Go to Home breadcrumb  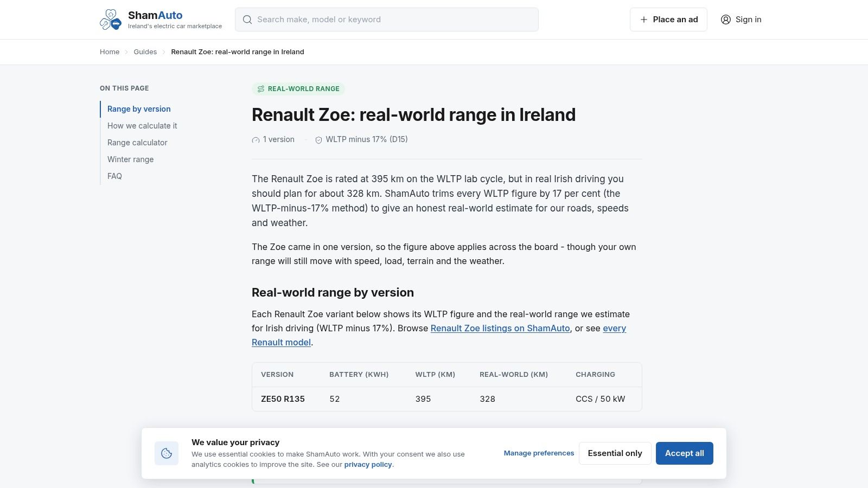click(x=110, y=52)
